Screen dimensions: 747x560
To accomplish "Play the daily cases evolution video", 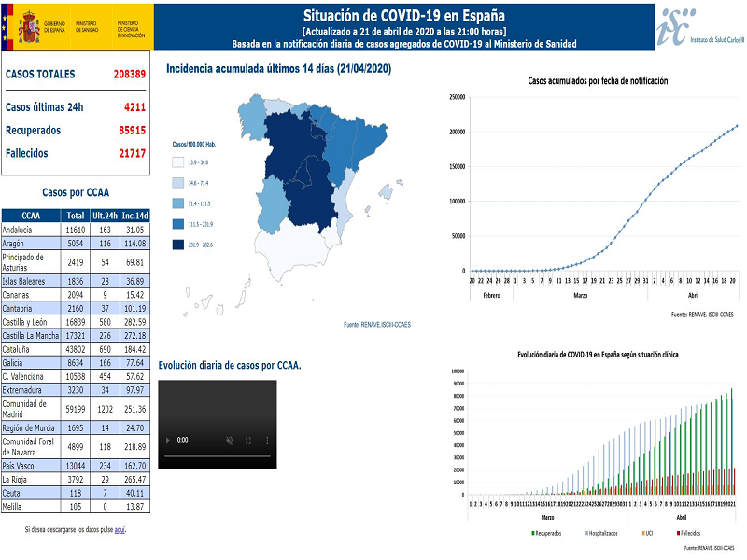I will click(x=168, y=441).
